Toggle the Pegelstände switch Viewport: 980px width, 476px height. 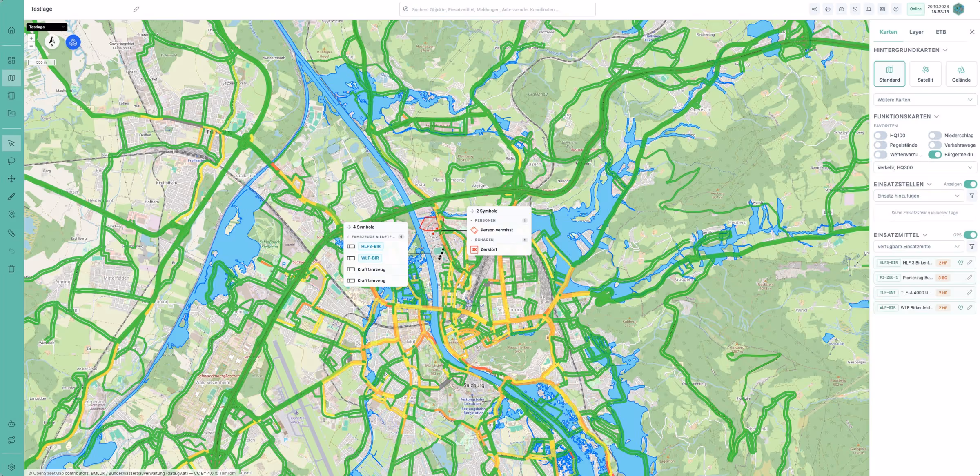pos(880,145)
